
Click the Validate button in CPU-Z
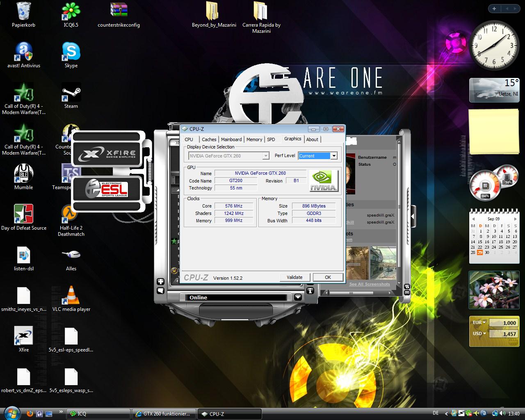[294, 277]
